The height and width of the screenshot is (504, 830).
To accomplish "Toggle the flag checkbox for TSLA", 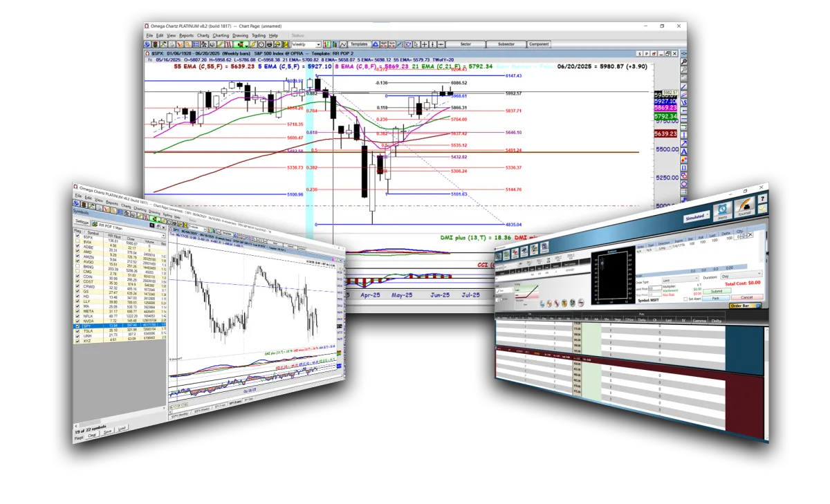I will point(78,333).
